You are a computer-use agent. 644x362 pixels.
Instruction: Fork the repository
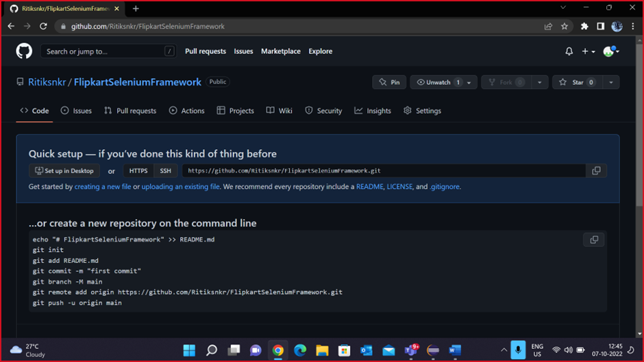pos(506,82)
